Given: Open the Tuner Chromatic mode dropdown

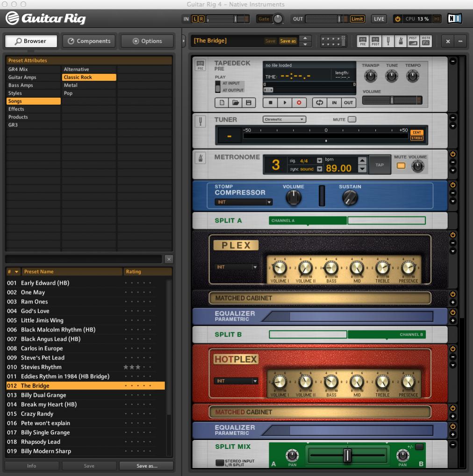Looking at the screenshot, I should (284, 119).
